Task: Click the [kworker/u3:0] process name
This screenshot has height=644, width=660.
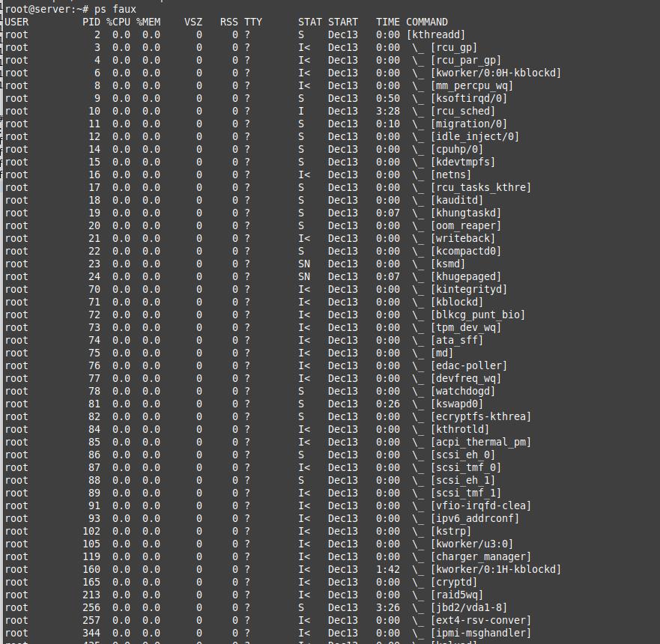Action: (471, 544)
